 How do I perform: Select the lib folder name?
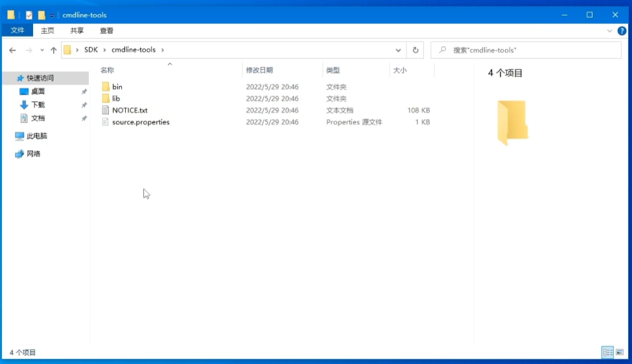[116, 98]
